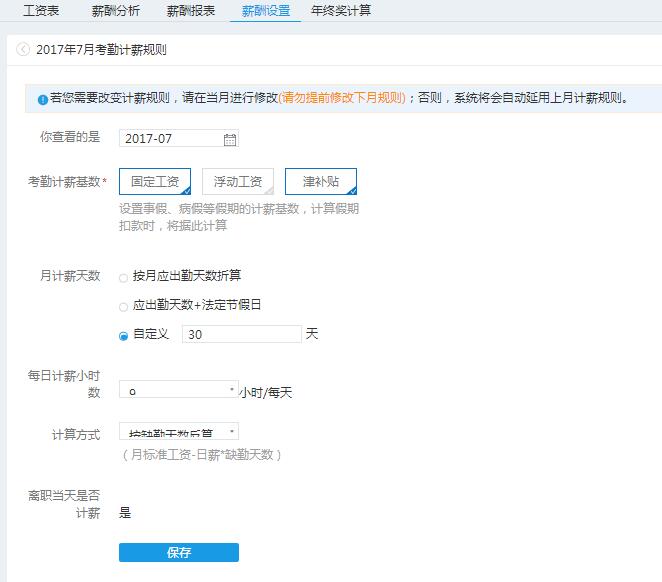
Task: Select the 薪酬设置 tab
Action: click(x=265, y=11)
